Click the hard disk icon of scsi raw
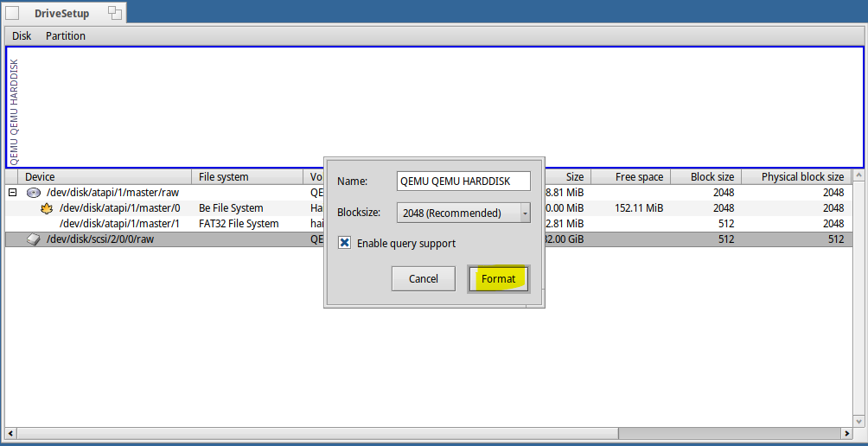 [x=34, y=239]
